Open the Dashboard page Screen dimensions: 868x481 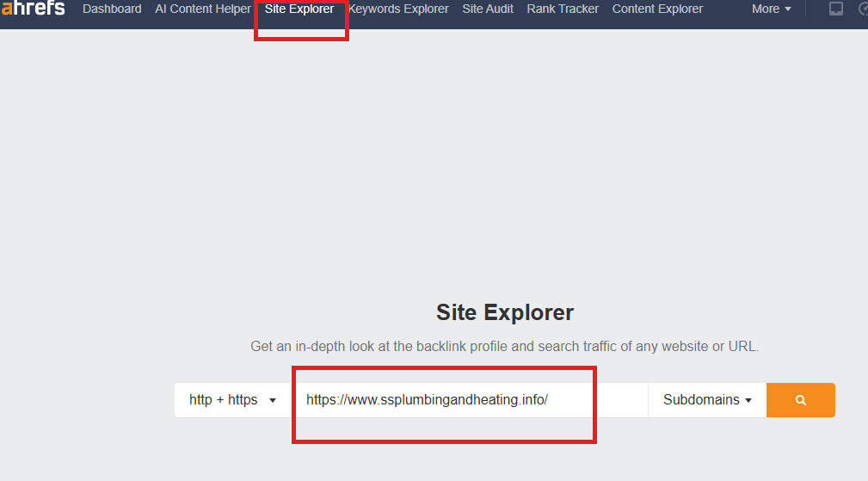[x=112, y=9]
